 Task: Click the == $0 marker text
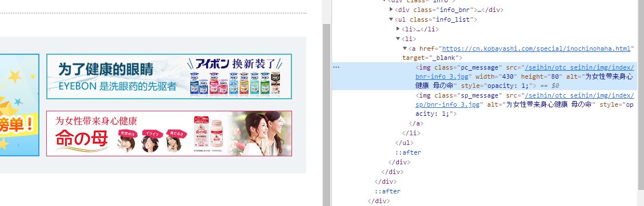(550, 86)
